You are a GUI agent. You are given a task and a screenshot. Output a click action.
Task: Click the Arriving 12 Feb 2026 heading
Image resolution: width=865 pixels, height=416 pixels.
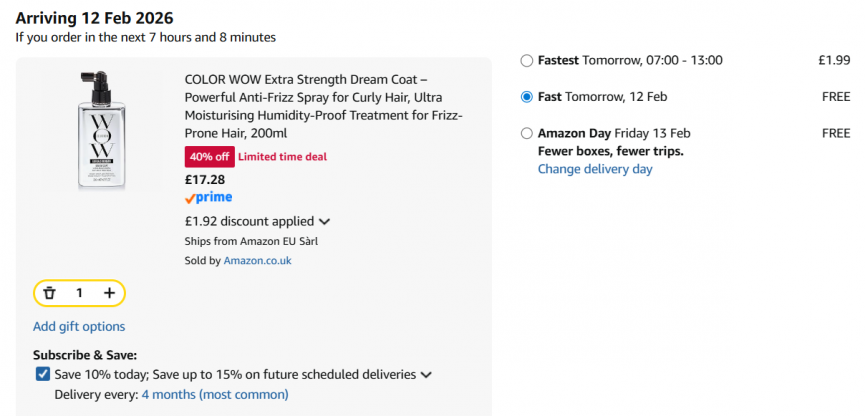pos(94,18)
